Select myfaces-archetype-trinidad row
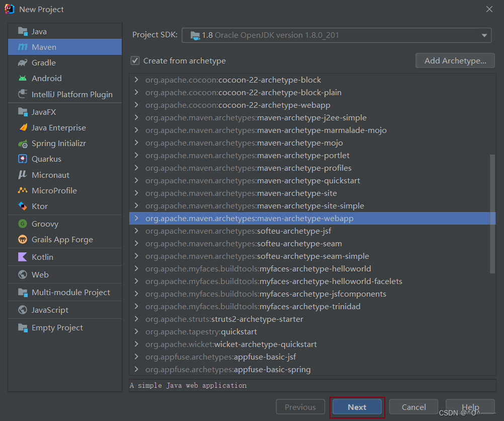This screenshot has height=421, width=504. (x=312, y=306)
